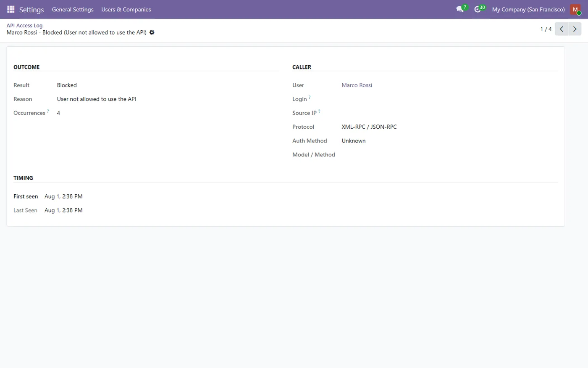
Task: Click the TIMING section heading
Action: click(23, 178)
